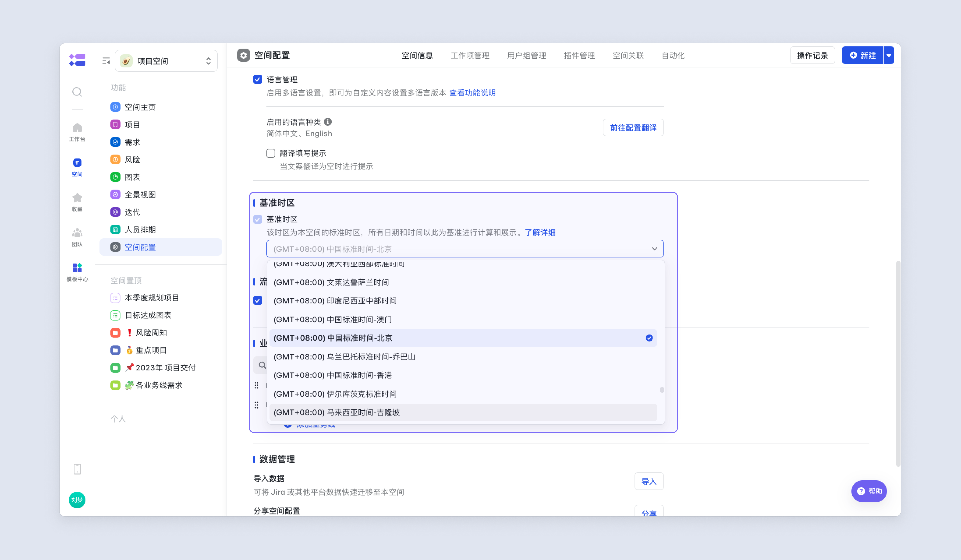Click the 空间配置 gear icon in sidebar

click(115, 247)
